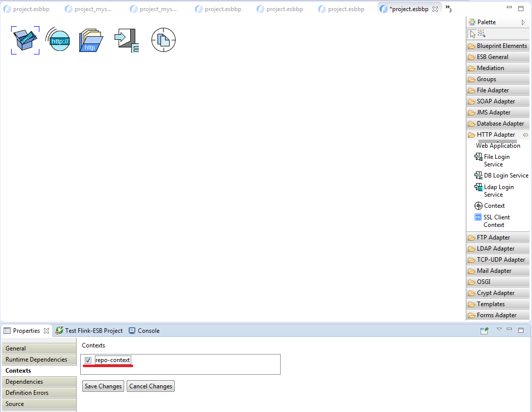Viewport: 532px width, 412px height.
Task: Activate the palette selection arrow tool
Action: pyautogui.click(x=472, y=34)
